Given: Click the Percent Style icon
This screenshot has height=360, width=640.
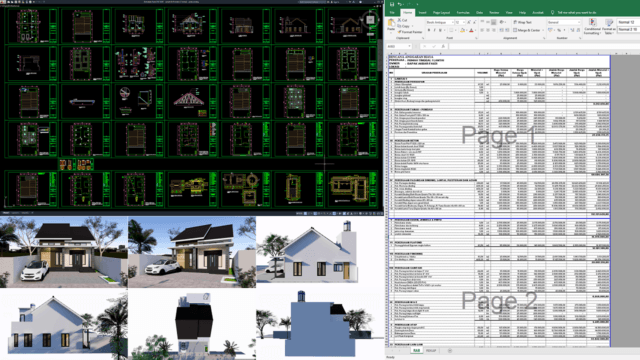Looking at the screenshot, I should (x=559, y=30).
